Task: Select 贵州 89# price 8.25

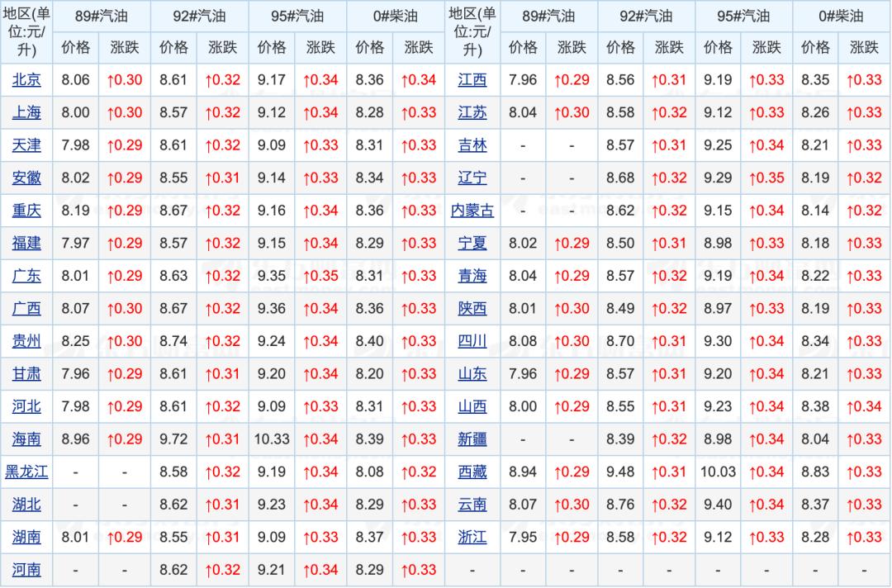Action: pyautogui.click(x=76, y=341)
